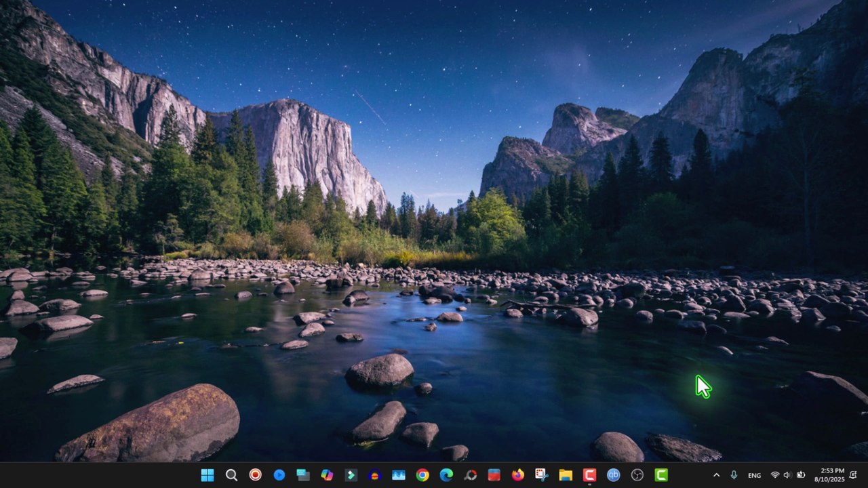This screenshot has height=488, width=868.
Task: Open File Explorer folder icon
Action: pyautogui.click(x=566, y=475)
